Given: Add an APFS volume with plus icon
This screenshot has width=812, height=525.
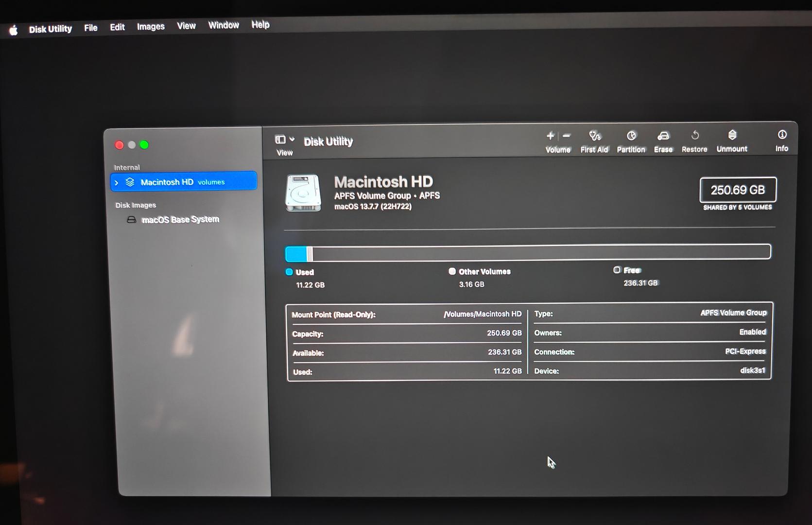Looking at the screenshot, I should pos(550,136).
